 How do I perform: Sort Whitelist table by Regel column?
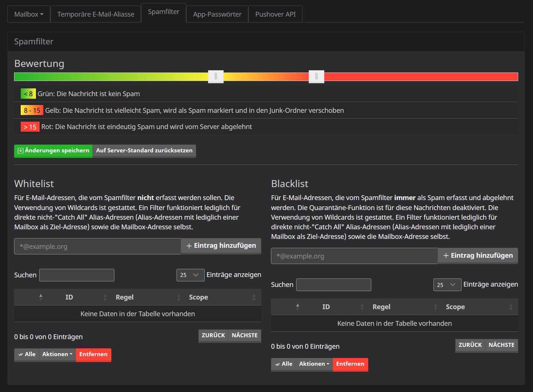click(x=125, y=297)
